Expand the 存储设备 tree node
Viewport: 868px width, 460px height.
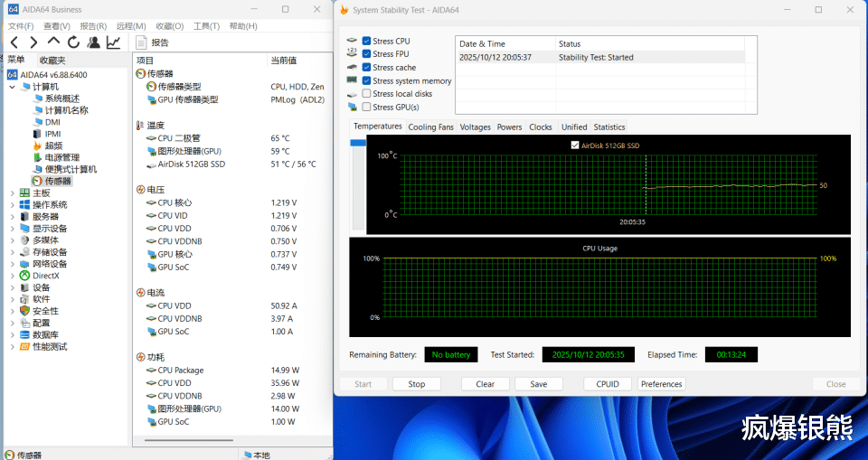point(12,252)
